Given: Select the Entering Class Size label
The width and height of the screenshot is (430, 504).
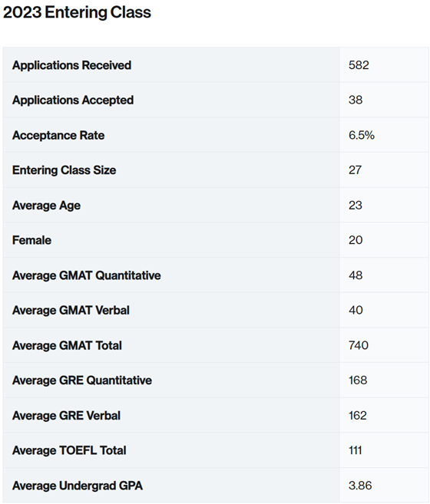Looking at the screenshot, I should point(64,170).
